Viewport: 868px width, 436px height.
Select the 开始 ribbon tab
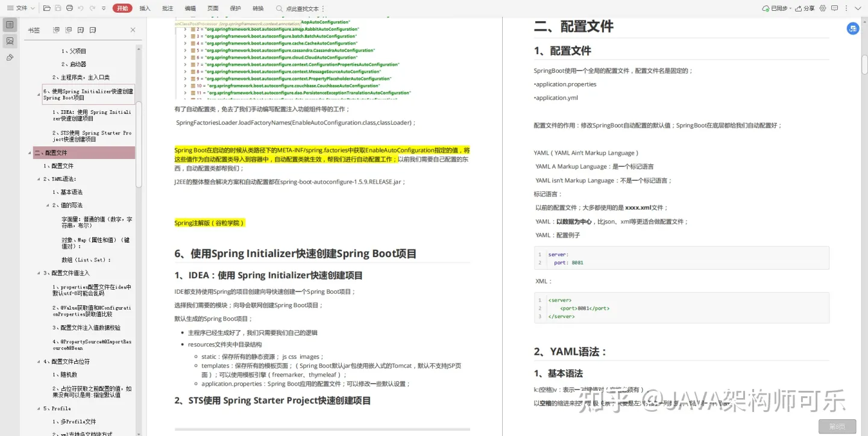(x=122, y=8)
